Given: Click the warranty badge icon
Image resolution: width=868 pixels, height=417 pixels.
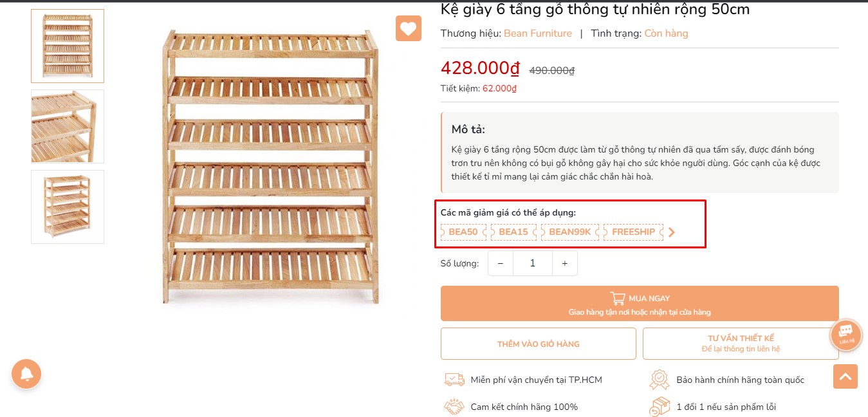Looking at the screenshot, I should (660, 380).
